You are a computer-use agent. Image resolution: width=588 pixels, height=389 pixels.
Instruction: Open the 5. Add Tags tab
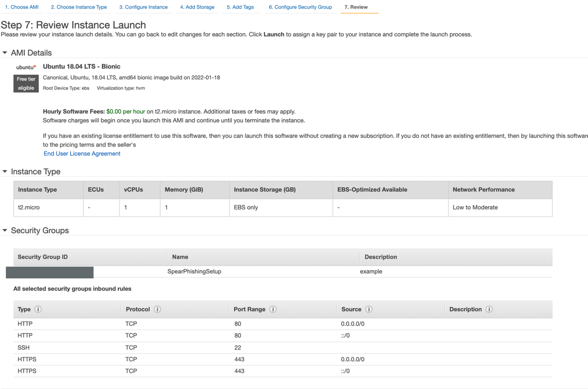(240, 7)
